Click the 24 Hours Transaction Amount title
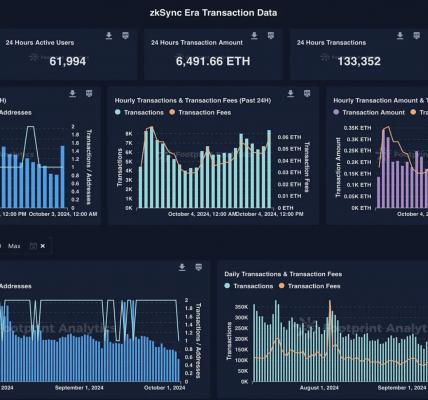 197,43
